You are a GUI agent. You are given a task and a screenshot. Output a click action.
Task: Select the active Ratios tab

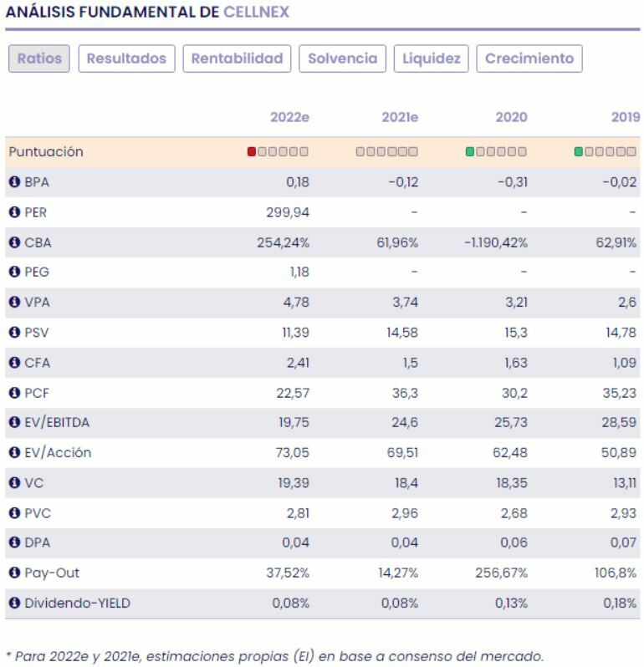(39, 59)
